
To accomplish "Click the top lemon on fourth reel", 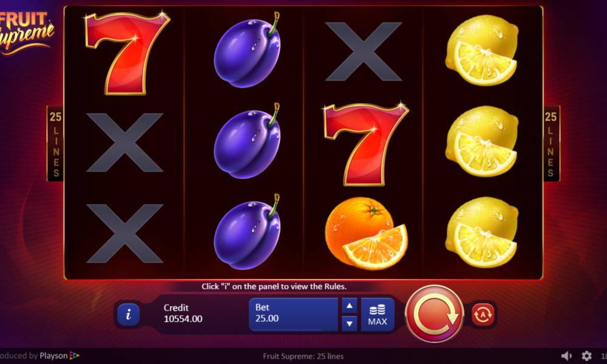I will (x=482, y=50).
